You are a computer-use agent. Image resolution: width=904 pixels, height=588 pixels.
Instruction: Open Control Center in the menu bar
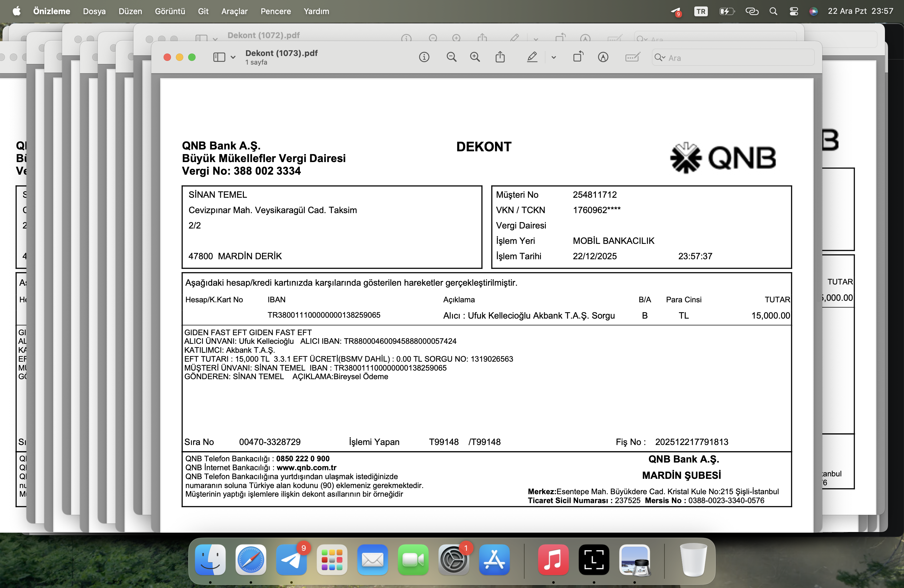pyautogui.click(x=794, y=11)
